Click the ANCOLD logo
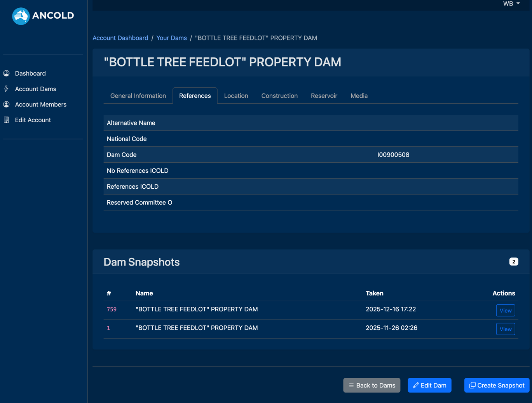Viewport: 532px width, 403px height. click(42, 16)
